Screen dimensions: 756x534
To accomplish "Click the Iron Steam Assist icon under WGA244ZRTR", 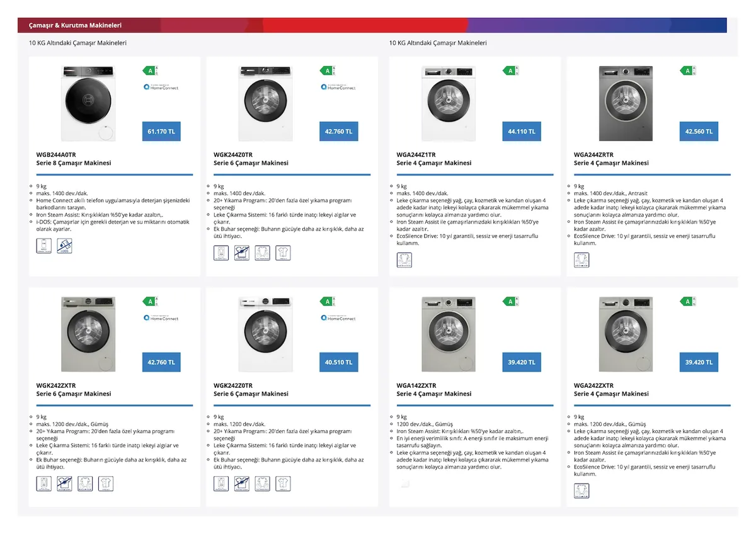I will pos(581,260).
